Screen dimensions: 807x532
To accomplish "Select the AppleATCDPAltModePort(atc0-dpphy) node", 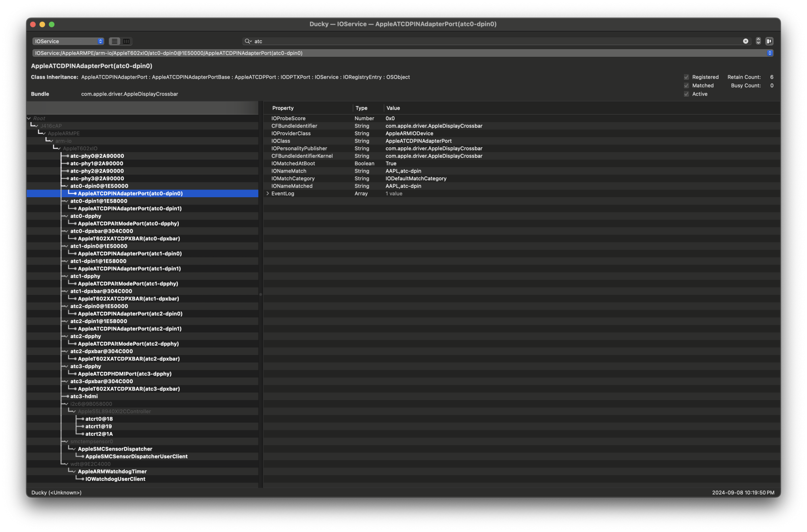I will pos(128,223).
